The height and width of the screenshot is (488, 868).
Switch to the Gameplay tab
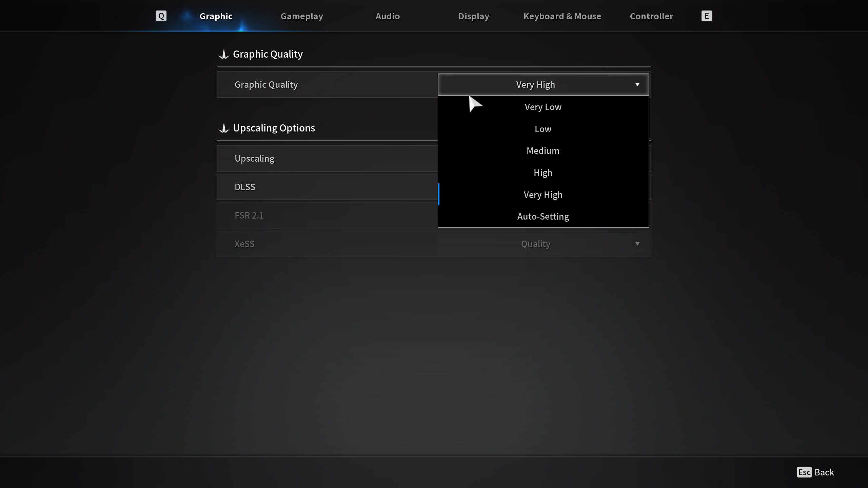pyautogui.click(x=302, y=16)
